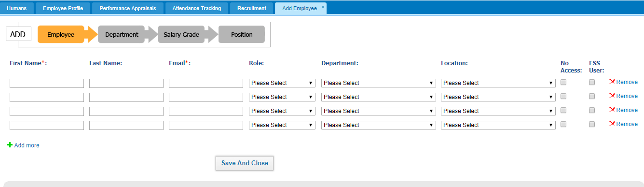The height and width of the screenshot is (187, 644).
Task: Switch to the Performance Appraisals tab
Action: pyautogui.click(x=128, y=8)
